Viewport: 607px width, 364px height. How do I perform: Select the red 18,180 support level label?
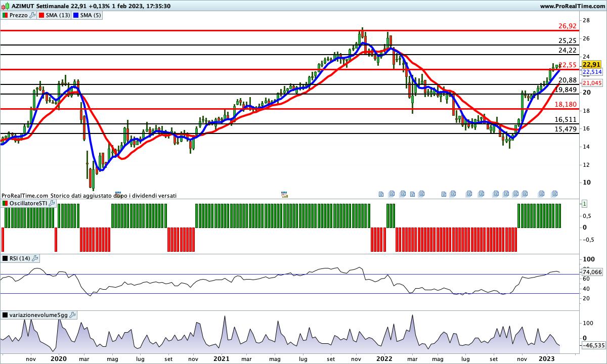(x=566, y=104)
